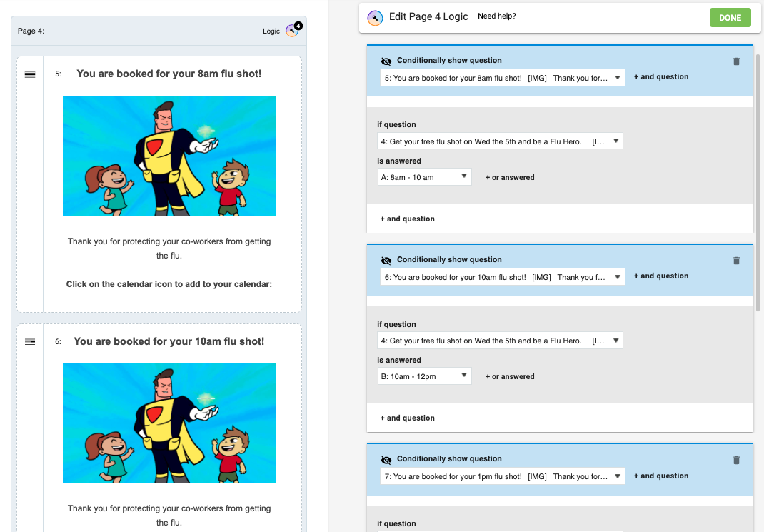Click '+ and question' beside the question 6 dropdown

pos(661,276)
